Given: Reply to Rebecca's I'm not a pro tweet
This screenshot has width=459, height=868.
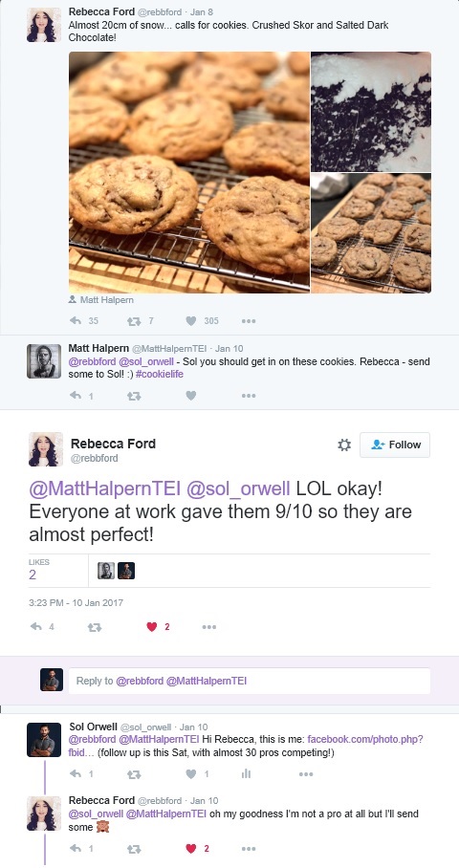Looking at the screenshot, I should [x=76, y=849].
